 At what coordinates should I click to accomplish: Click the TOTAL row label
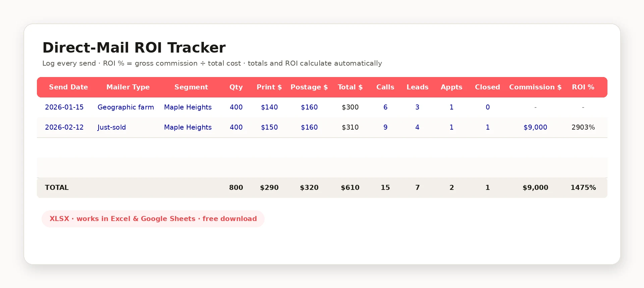[x=57, y=188]
